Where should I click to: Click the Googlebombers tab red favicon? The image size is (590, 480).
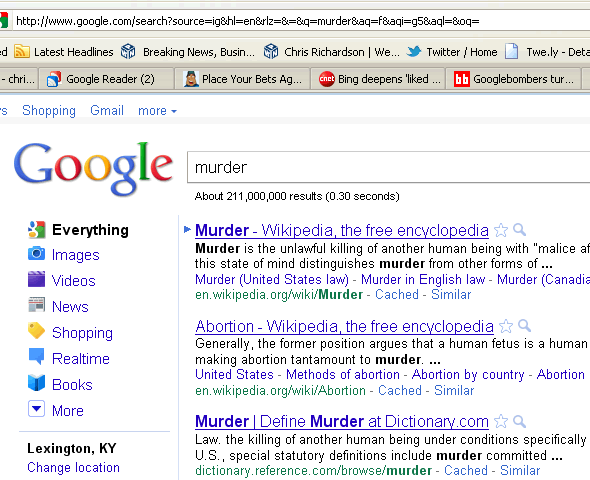[462, 79]
